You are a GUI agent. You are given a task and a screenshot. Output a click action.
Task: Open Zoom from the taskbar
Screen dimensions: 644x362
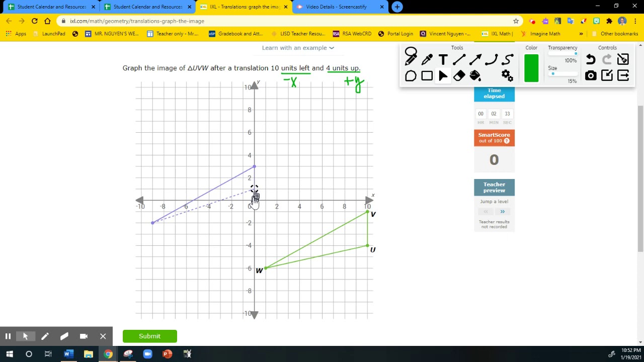147,354
